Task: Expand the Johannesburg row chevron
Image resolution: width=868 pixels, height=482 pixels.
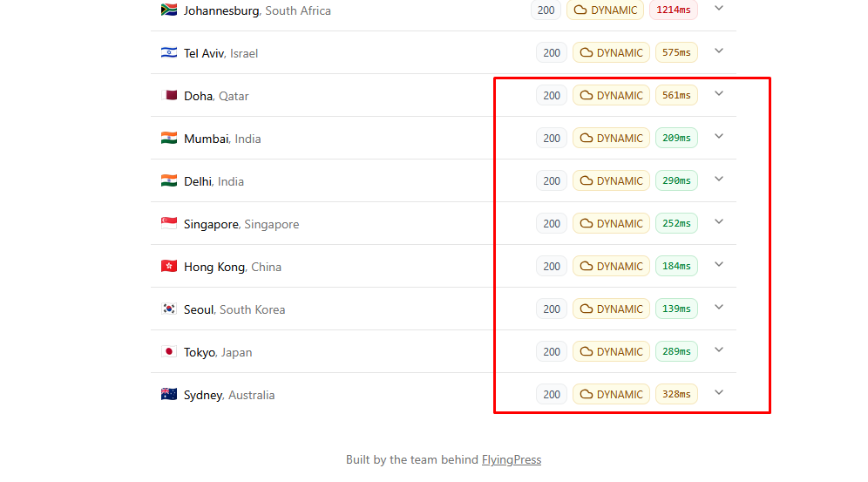Action: click(718, 9)
